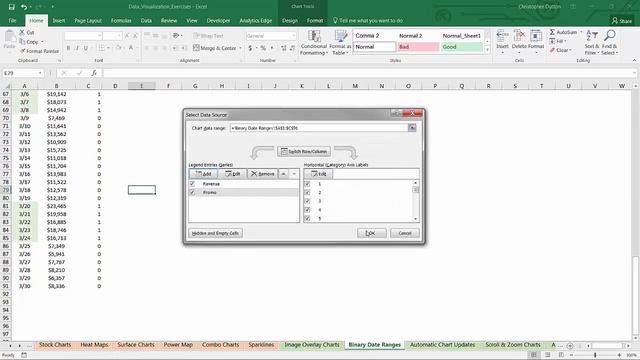Uncheck the Revenue series checkbox

pos(192,184)
